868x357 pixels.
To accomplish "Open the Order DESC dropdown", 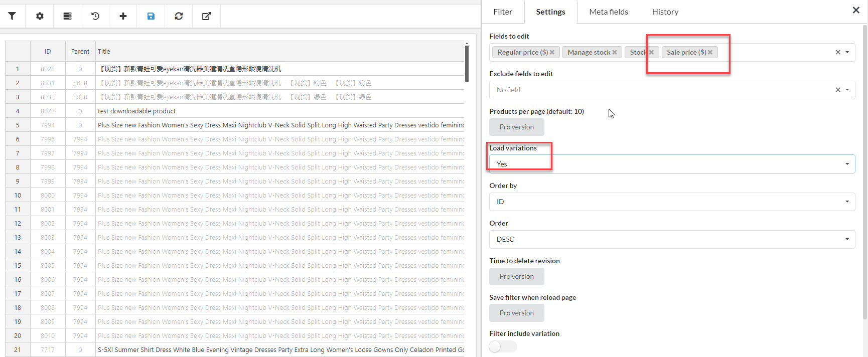I will 672,239.
